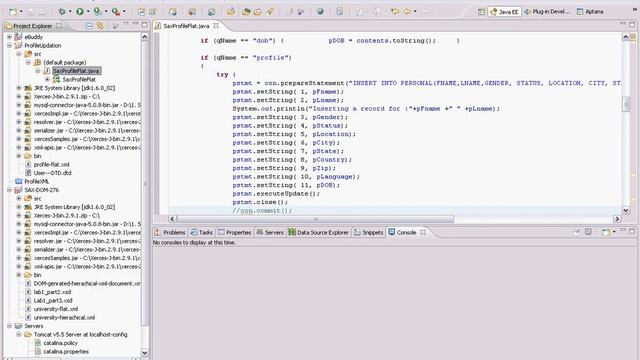Switch to the Java EE perspective
Screen dimensions: 640x360
point(504,12)
